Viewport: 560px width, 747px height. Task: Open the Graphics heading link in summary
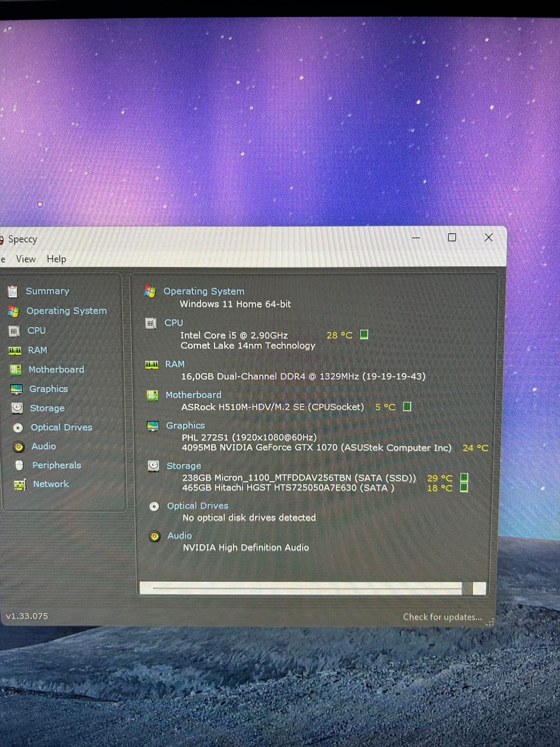pyautogui.click(x=185, y=426)
